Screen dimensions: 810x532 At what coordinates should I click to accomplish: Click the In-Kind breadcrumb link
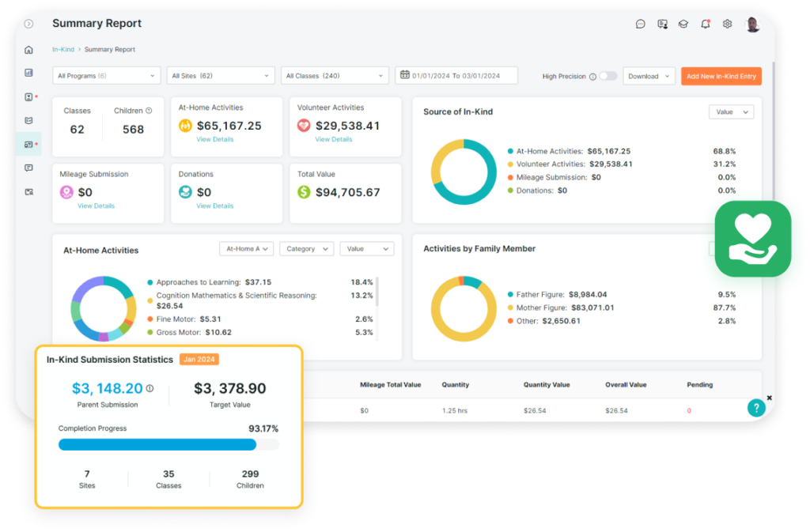(x=63, y=50)
